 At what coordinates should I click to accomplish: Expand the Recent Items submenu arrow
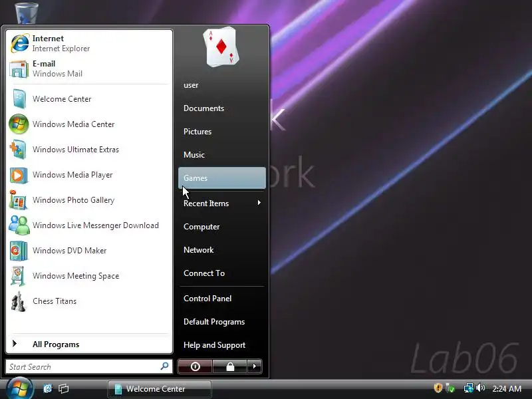[259, 203]
